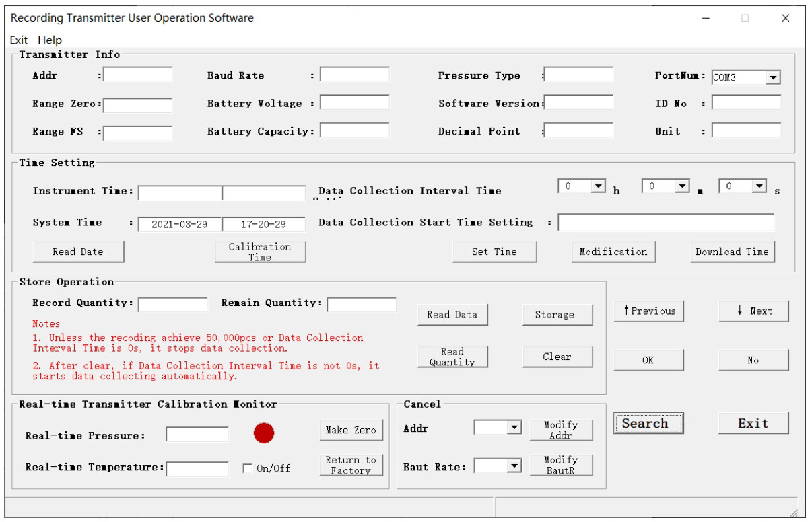Click the Calibration Time button

260,252
